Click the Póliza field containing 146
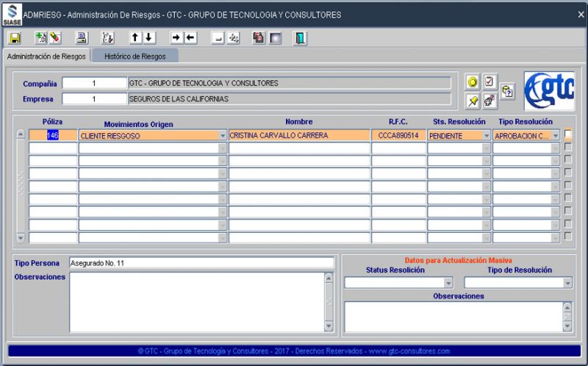 click(x=52, y=135)
